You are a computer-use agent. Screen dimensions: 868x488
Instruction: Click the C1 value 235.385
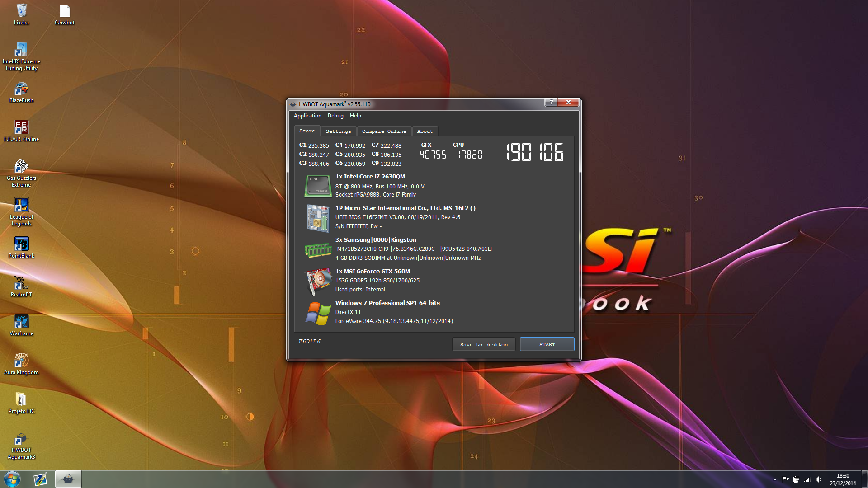click(x=318, y=145)
